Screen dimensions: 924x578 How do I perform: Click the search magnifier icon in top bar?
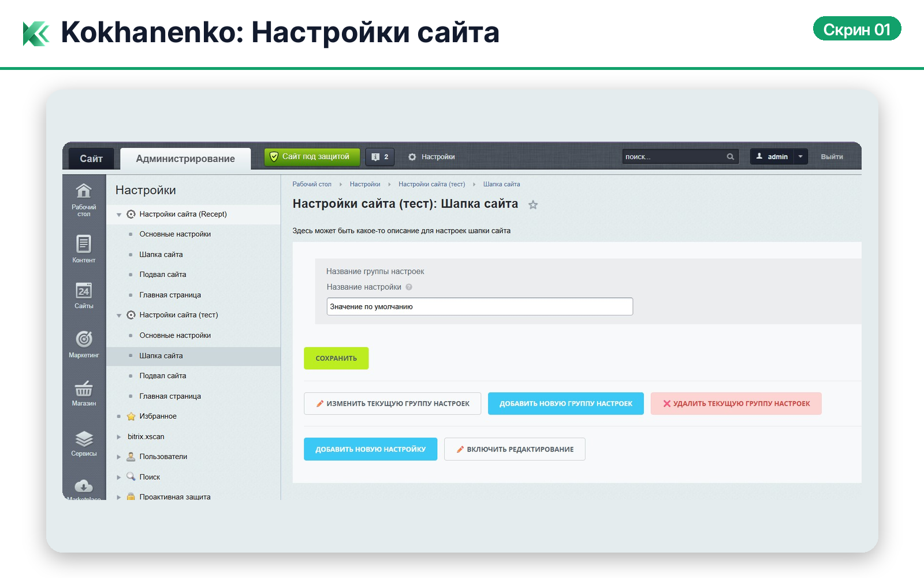731,157
